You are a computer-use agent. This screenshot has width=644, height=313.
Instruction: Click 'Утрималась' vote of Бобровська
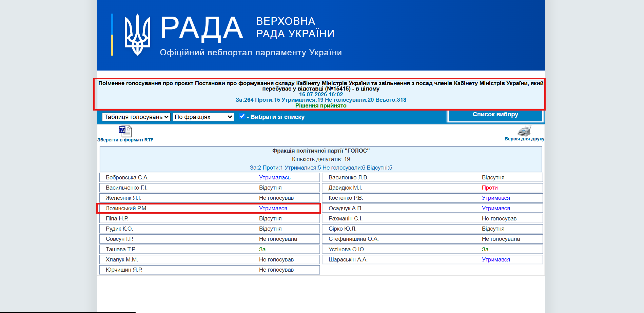click(x=275, y=178)
